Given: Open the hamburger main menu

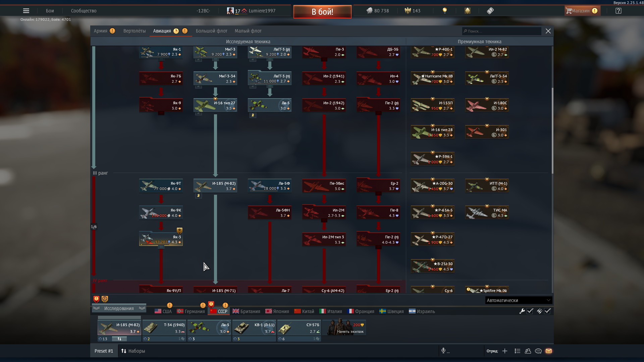Looking at the screenshot, I should pos(26,11).
